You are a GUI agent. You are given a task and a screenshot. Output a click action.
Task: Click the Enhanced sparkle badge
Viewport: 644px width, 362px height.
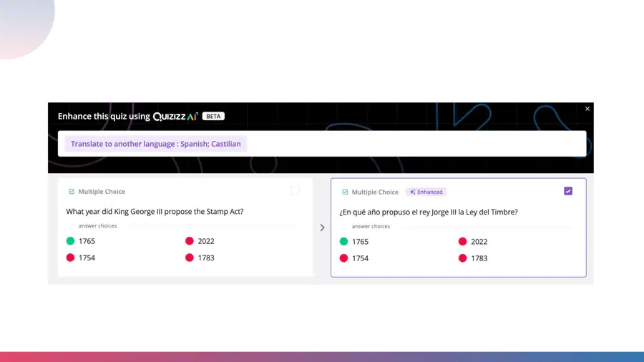426,192
